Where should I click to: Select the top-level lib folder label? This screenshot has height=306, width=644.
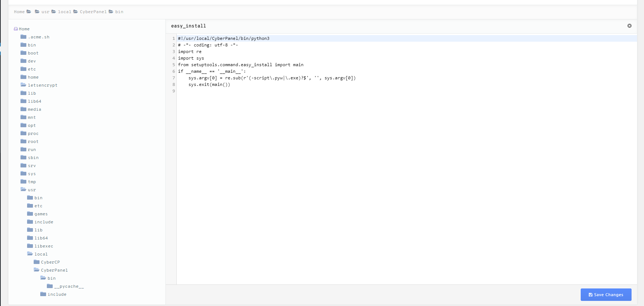pyautogui.click(x=32, y=93)
